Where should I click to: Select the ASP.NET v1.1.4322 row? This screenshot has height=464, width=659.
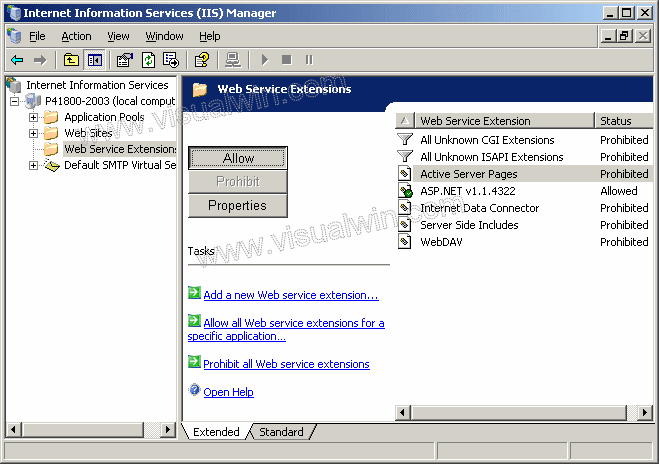[x=525, y=191]
